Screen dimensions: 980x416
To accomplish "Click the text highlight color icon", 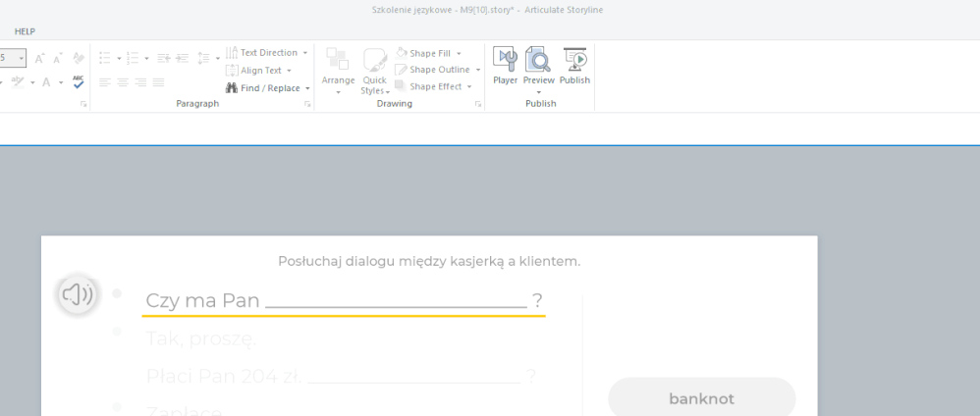I will pyautogui.click(x=18, y=81).
